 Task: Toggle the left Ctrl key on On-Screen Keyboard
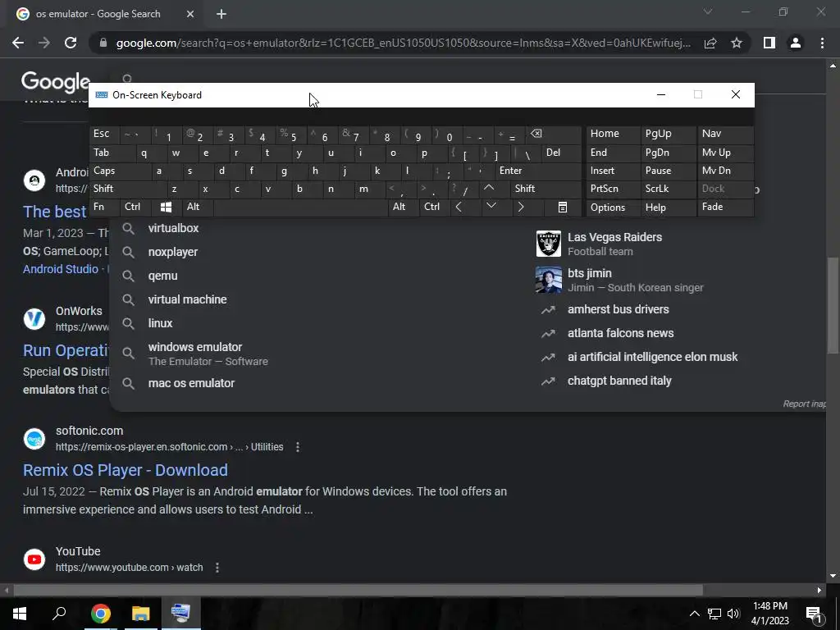(135, 207)
